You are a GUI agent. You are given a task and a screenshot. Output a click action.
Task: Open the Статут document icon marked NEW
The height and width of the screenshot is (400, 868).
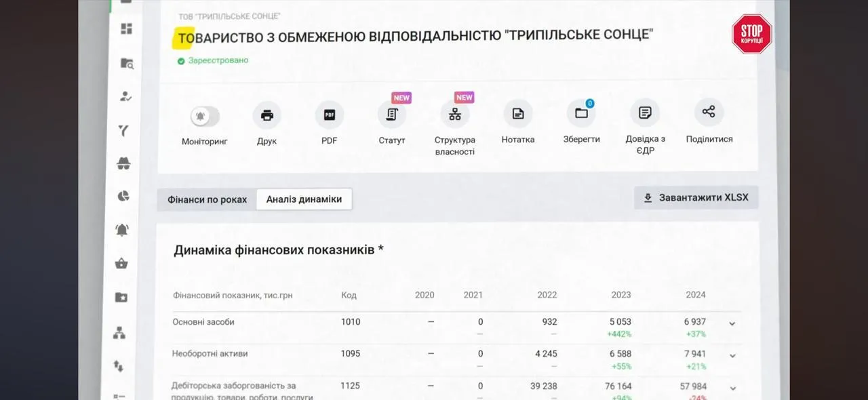[x=392, y=115]
